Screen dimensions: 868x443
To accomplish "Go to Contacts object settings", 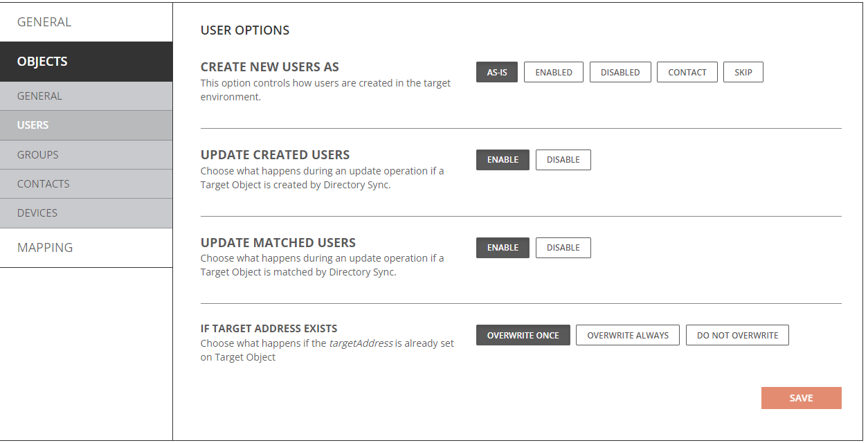I will (x=42, y=183).
